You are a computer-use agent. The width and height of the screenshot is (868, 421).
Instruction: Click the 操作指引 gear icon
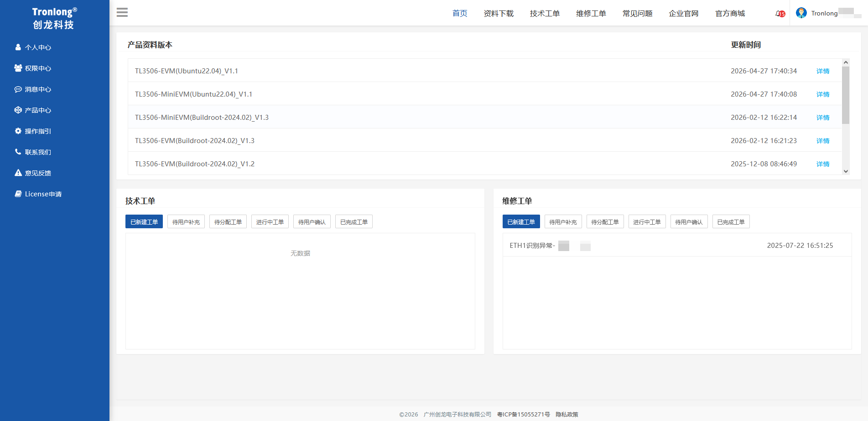click(x=18, y=131)
